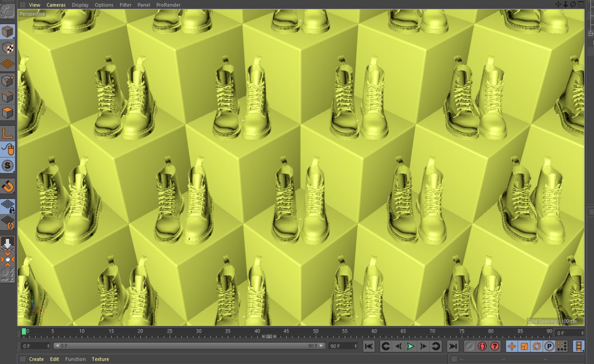Open the material manager Create menu
The height and width of the screenshot is (364, 594).
click(x=36, y=359)
